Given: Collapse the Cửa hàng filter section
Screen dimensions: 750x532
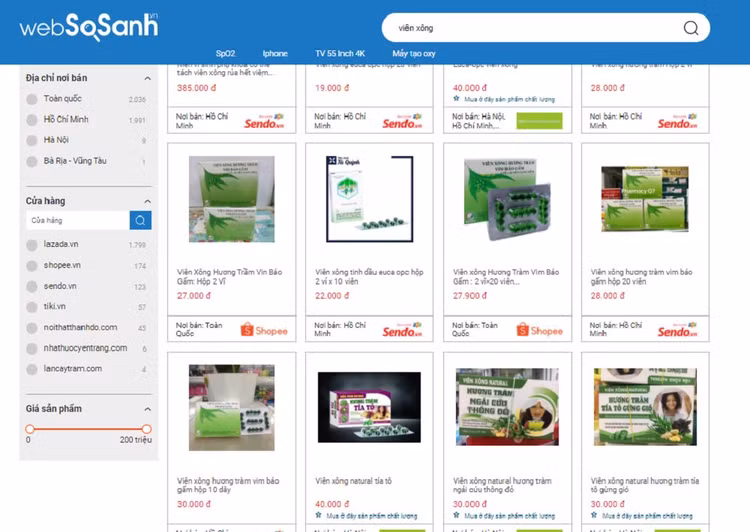Looking at the screenshot, I should (x=148, y=201).
